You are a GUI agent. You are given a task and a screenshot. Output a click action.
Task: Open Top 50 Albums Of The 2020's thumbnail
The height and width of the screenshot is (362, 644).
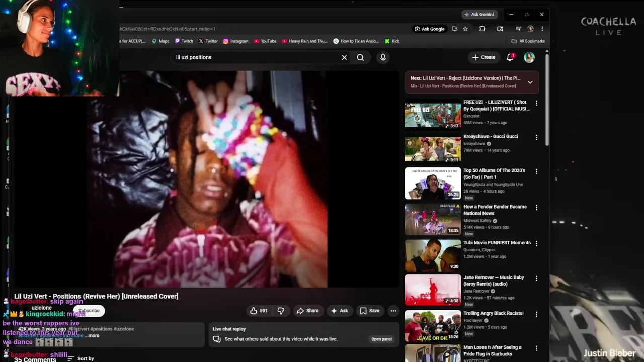click(433, 184)
